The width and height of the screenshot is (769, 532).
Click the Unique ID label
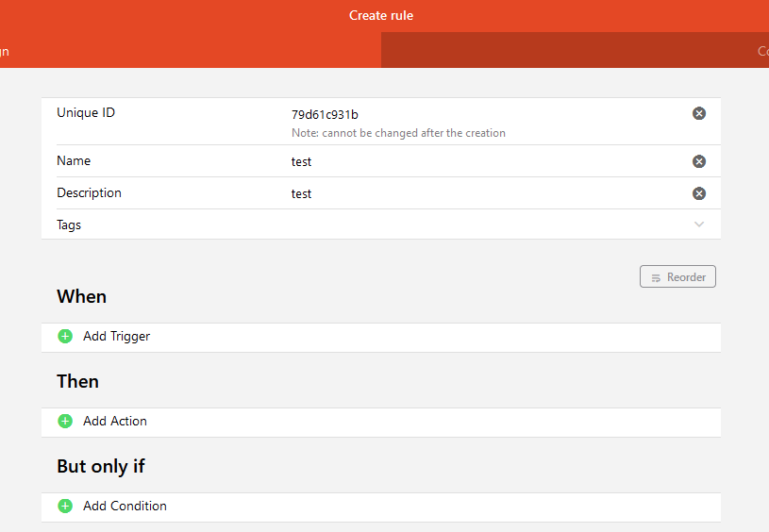86,113
